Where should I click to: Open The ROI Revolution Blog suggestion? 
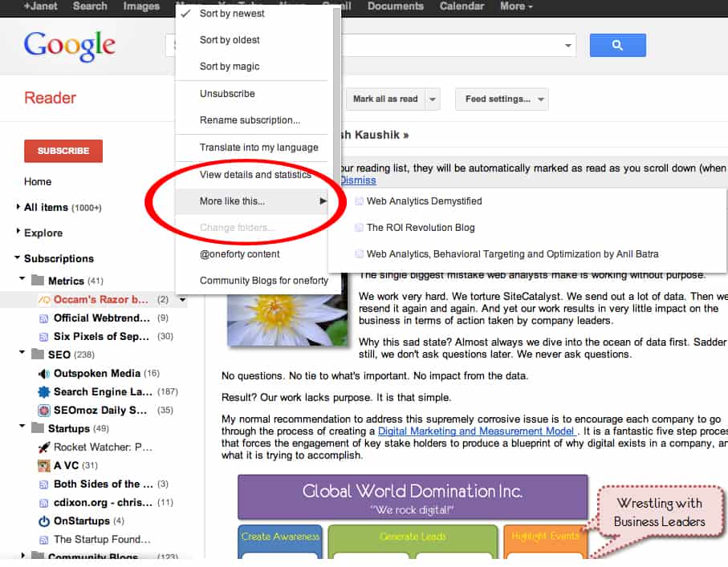click(x=421, y=228)
